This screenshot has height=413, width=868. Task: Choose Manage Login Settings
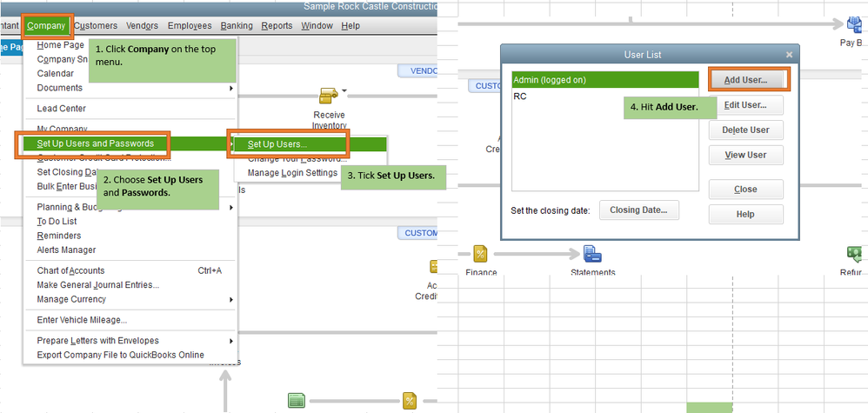pyautogui.click(x=292, y=173)
